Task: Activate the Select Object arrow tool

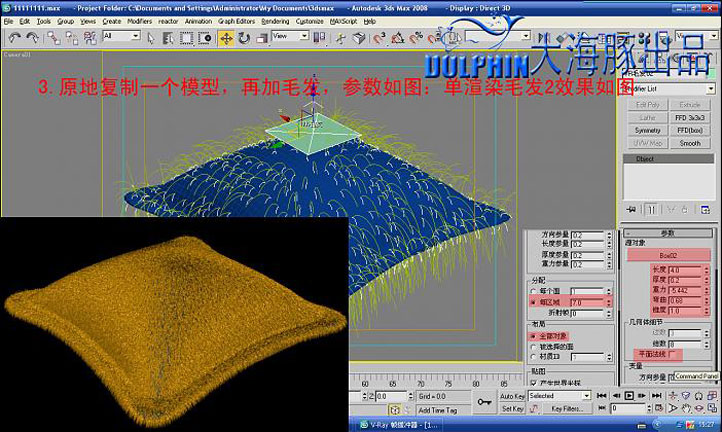Action: (151, 38)
